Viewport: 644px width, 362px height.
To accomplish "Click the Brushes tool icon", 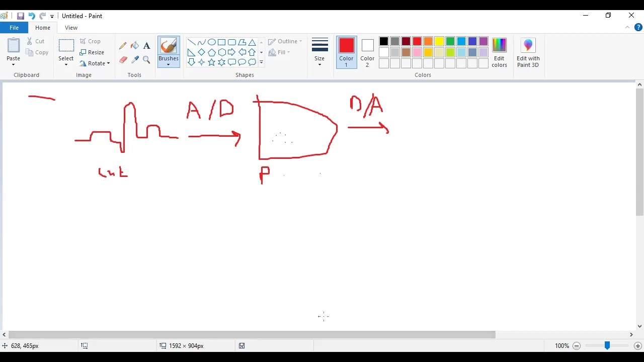I will click(x=169, y=46).
